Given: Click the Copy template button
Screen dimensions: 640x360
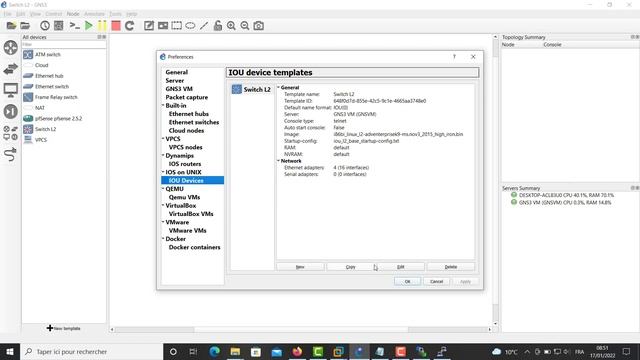Looking at the screenshot, I should pyautogui.click(x=351, y=267).
